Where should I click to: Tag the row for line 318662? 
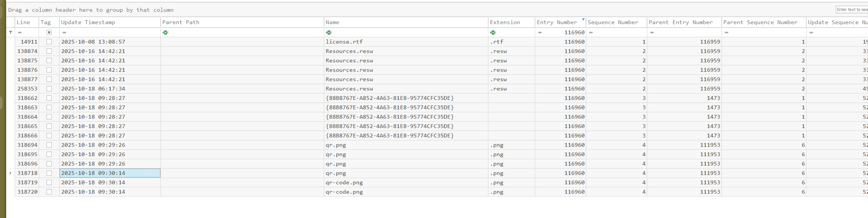49,98
